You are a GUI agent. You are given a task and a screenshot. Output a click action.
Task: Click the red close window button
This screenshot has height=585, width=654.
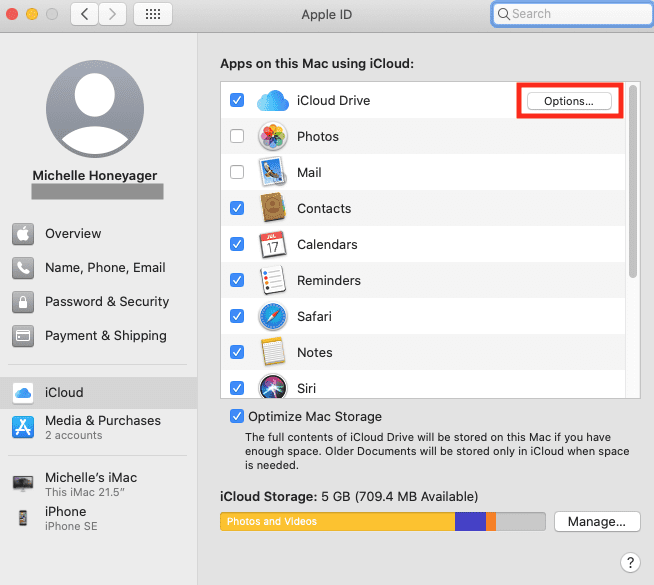tap(12, 14)
